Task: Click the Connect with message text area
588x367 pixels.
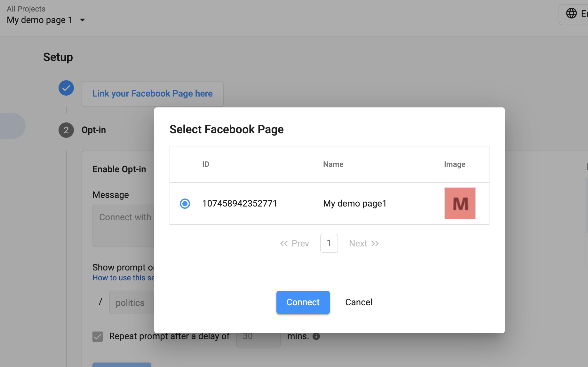Action: click(123, 226)
